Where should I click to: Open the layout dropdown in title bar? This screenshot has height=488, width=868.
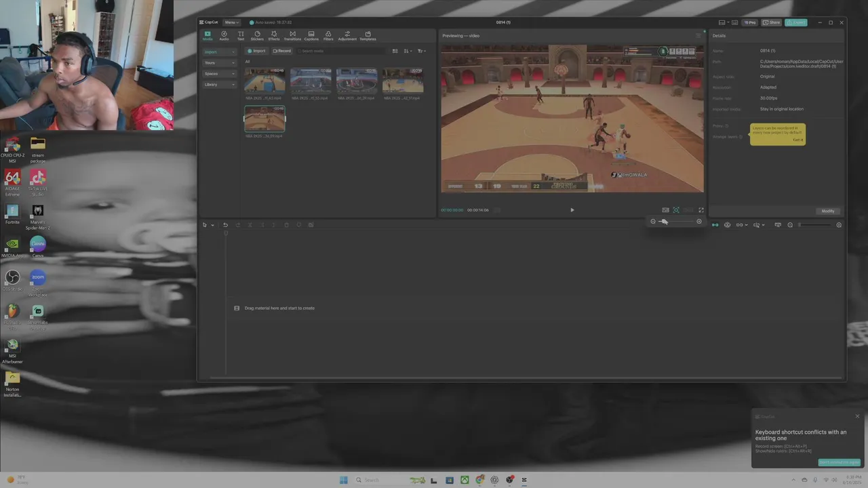point(723,22)
